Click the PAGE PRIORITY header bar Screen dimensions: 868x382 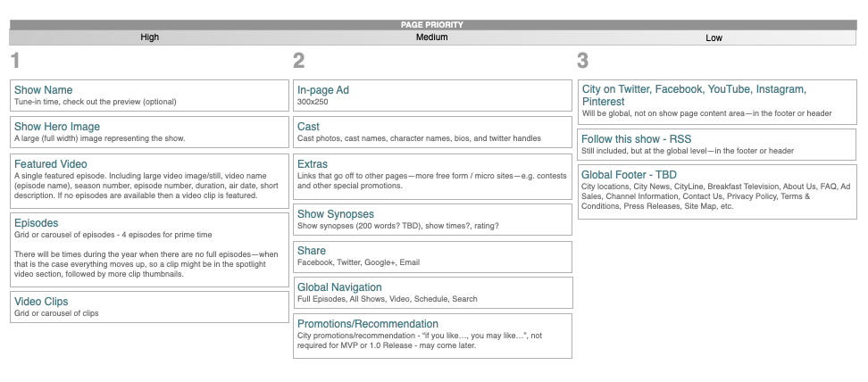coord(432,25)
